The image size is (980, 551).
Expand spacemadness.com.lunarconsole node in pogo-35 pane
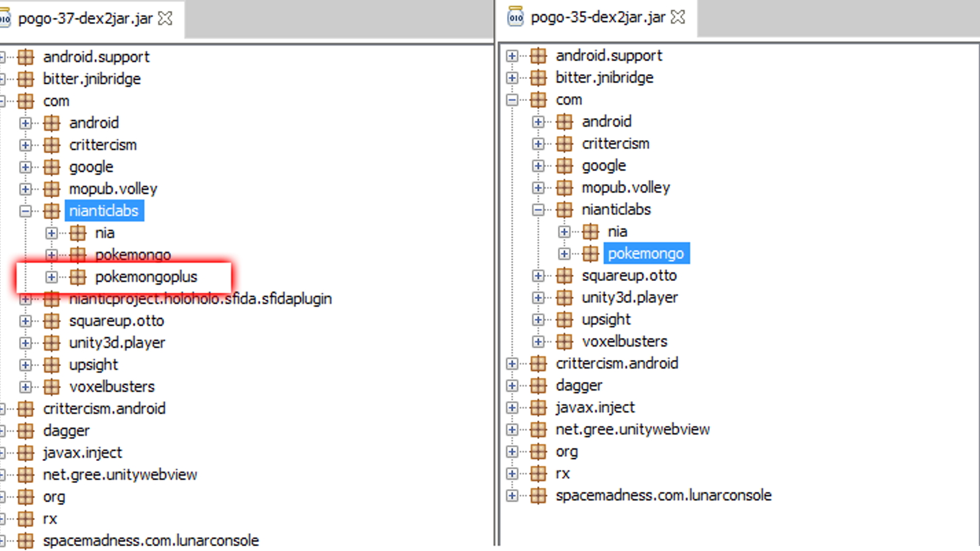pyautogui.click(x=512, y=495)
